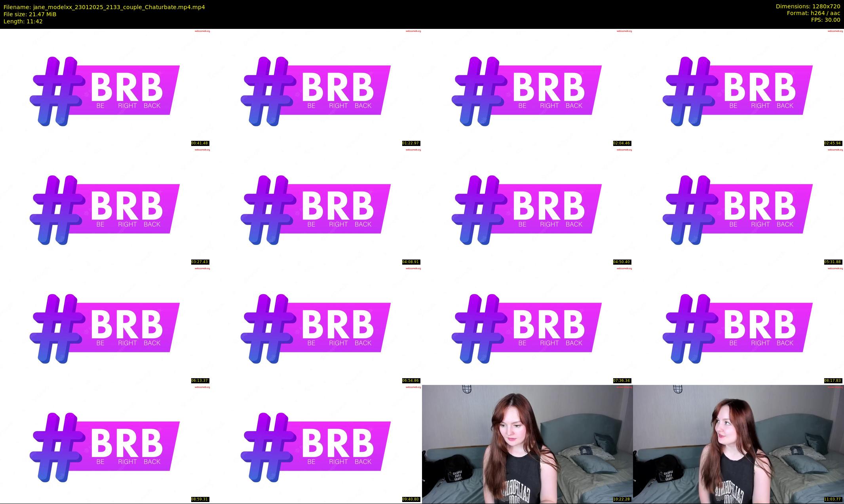Select the last BRB frame at 09:40.80

(x=316, y=444)
